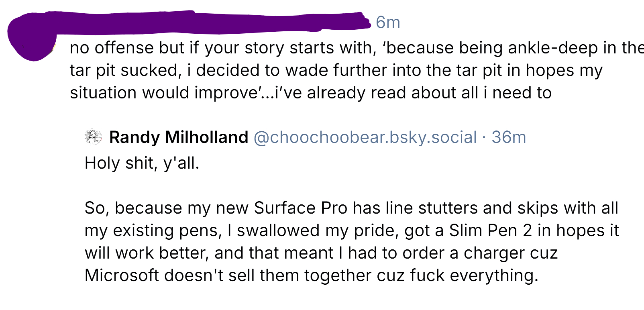644x310 pixels.
Task: Click the 6m post timestamp
Action: 388,22
